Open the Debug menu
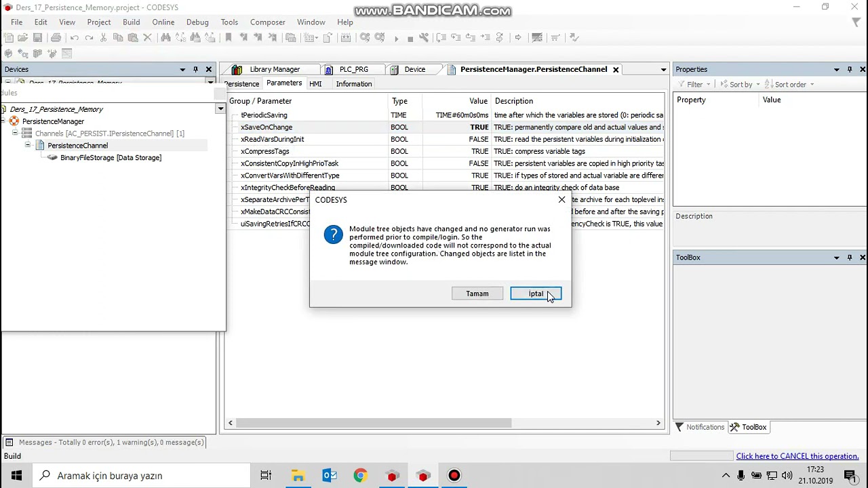This screenshot has height=488, width=868. pos(197,22)
